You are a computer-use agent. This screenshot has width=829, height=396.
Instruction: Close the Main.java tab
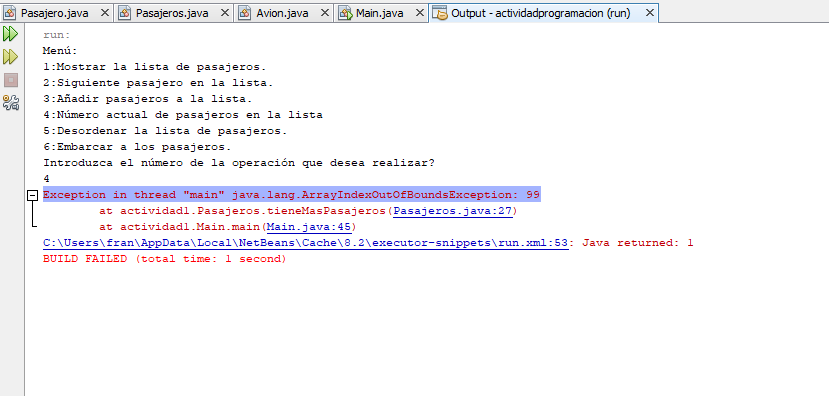(x=420, y=13)
